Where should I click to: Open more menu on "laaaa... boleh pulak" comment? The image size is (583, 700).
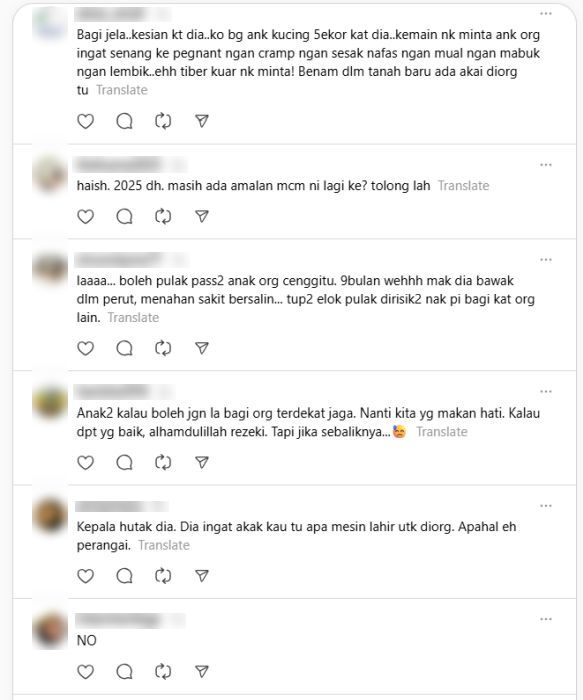[x=546, y=260]
